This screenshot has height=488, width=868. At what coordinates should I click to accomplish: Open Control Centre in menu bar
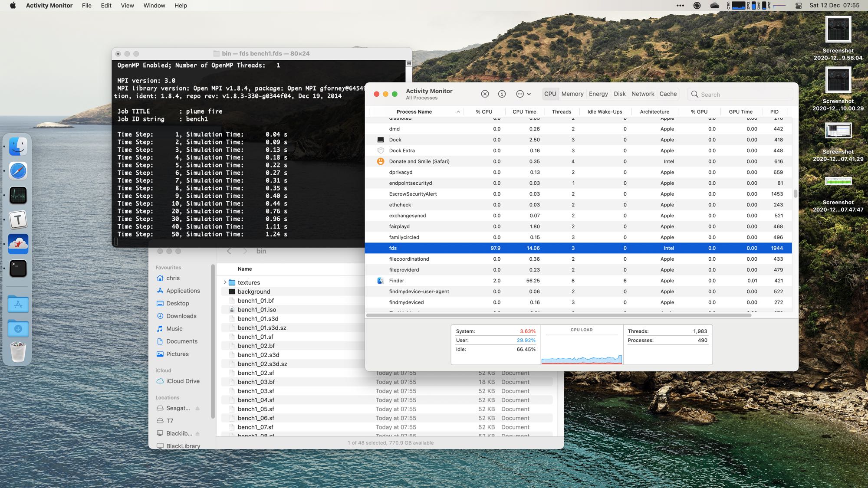[x=799, y=6]
